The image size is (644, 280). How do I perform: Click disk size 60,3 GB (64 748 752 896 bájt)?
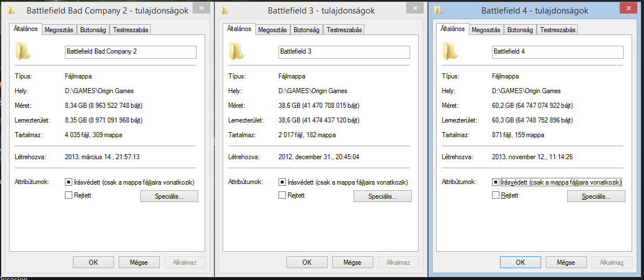coord(533,120)
